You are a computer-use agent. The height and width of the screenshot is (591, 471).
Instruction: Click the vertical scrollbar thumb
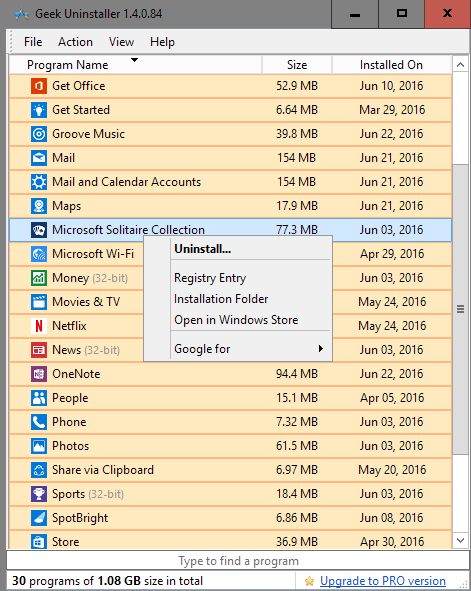pos(460,309)
